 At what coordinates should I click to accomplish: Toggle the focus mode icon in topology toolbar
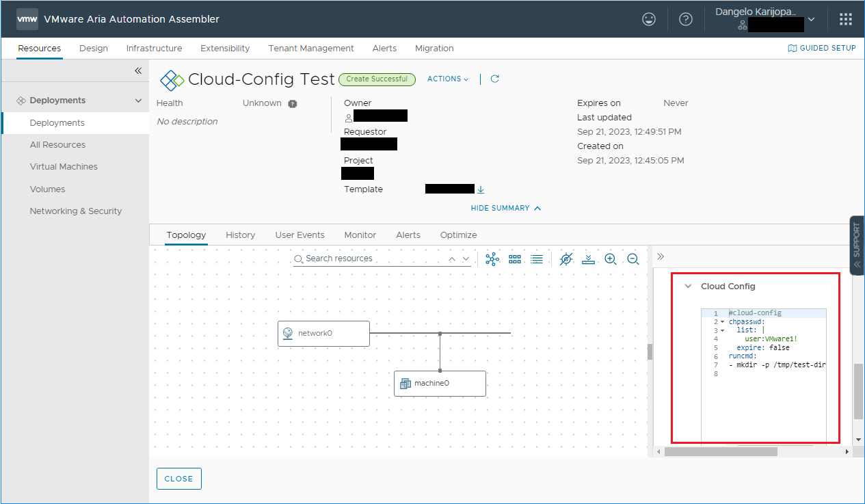point(565,258)
